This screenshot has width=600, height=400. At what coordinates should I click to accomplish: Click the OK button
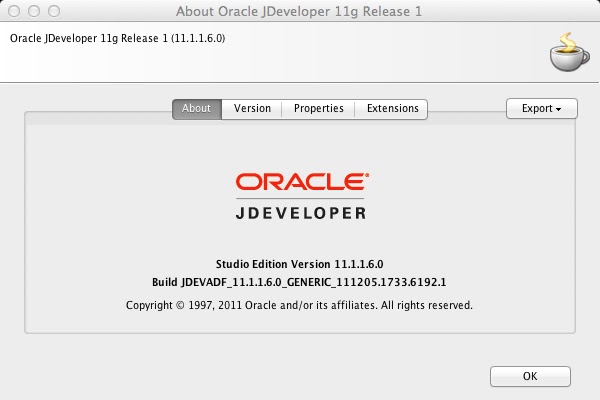pos(530,376)
